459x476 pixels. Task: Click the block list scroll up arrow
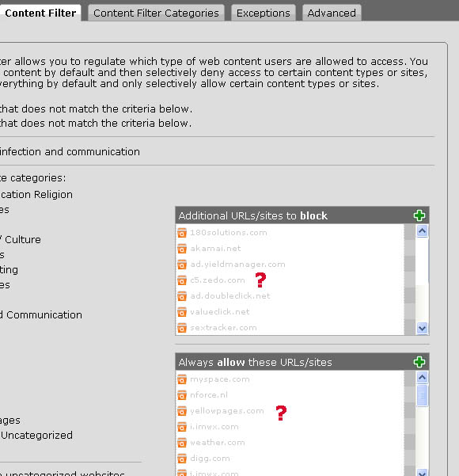pyautogui.click(x=422, y=231)
